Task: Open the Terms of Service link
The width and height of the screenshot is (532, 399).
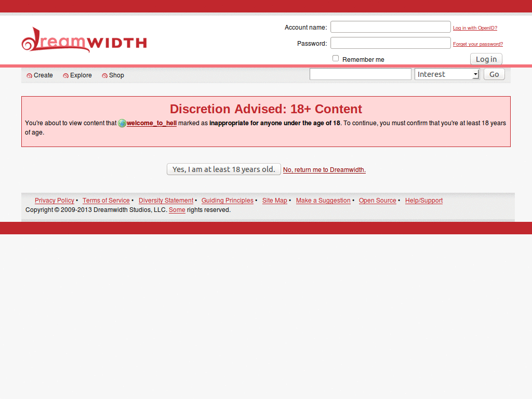Action: (106, 201)
